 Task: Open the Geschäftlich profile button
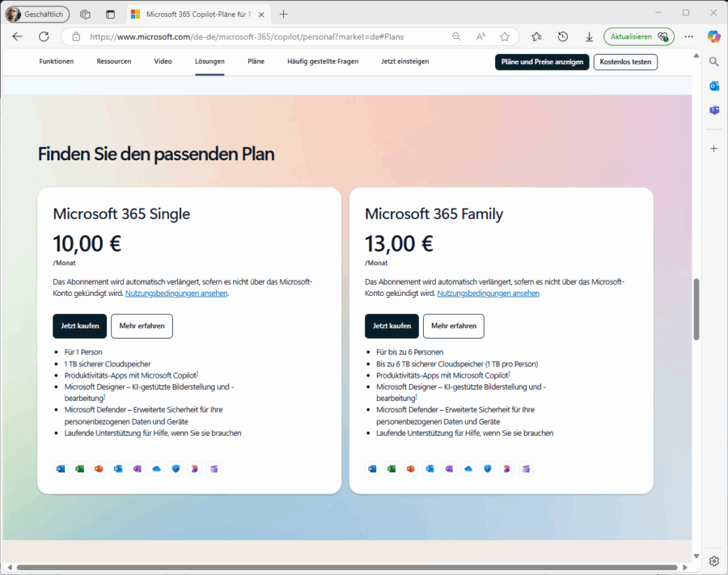click(37, 15)
